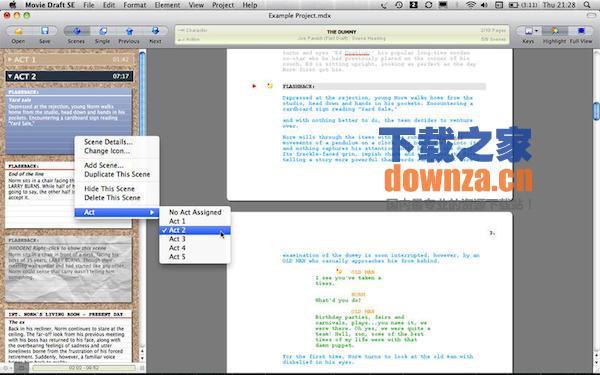
Task: Click the toolbar toggle pill in title bar
Action: [591, 16]
